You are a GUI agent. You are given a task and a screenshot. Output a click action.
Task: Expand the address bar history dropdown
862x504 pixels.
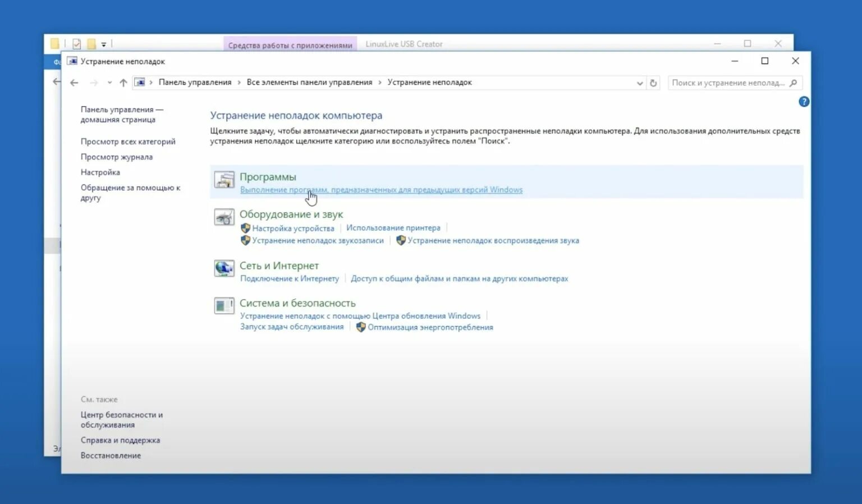pyautogui.click(x=639, y=83)
